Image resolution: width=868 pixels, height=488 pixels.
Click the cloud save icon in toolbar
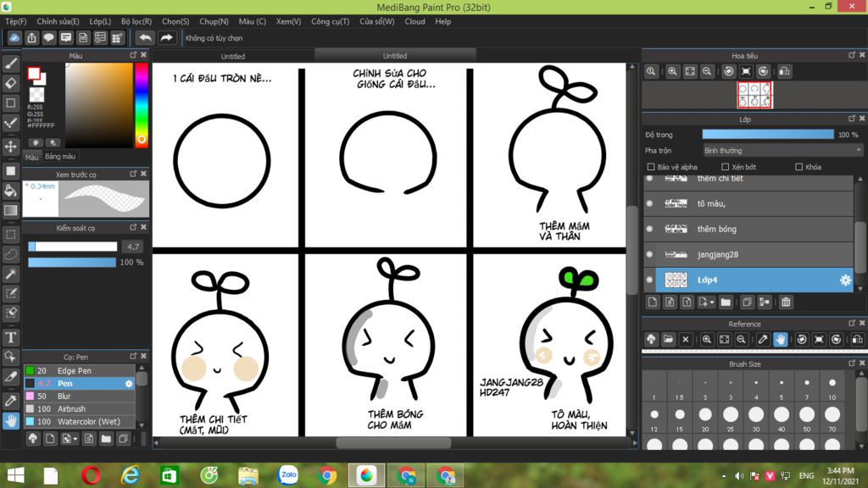[14, 37]
